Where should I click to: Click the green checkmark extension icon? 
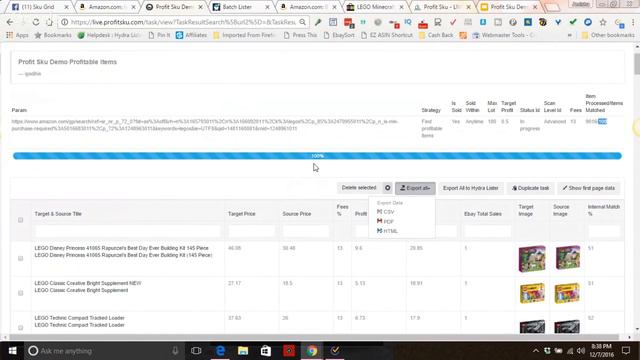[x=573, y=22]
